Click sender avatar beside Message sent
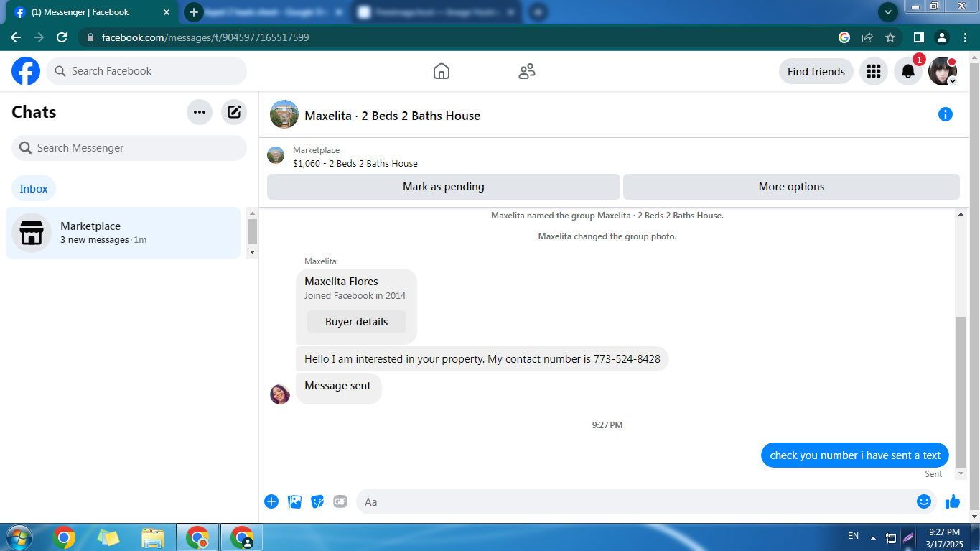Viewport: 980px width, 551px height. 280,394
